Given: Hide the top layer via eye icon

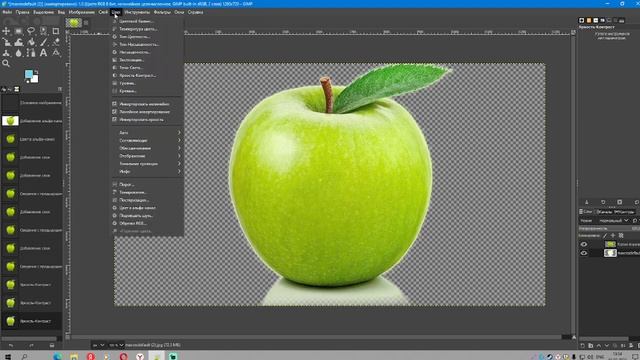Looking at the screenshot, I should tap(584, 244).
